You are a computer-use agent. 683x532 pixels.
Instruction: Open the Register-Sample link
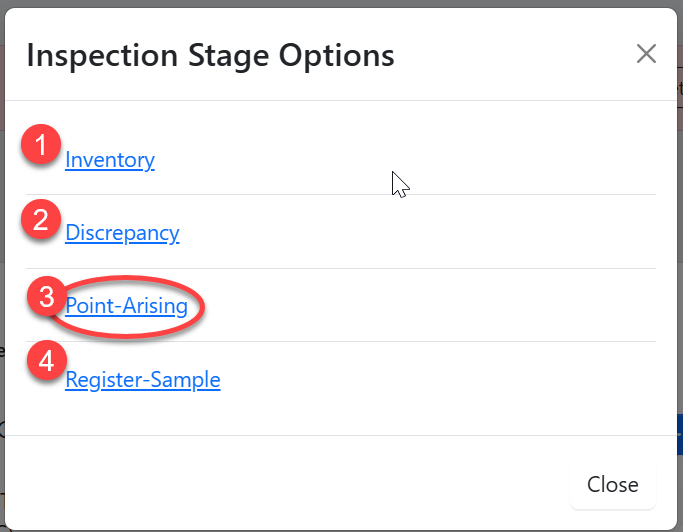pyautogui.click(x=143, y=380)
